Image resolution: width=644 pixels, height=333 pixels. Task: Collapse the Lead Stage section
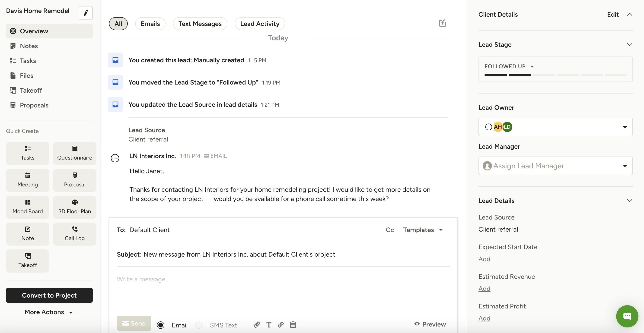pos(629,44)
